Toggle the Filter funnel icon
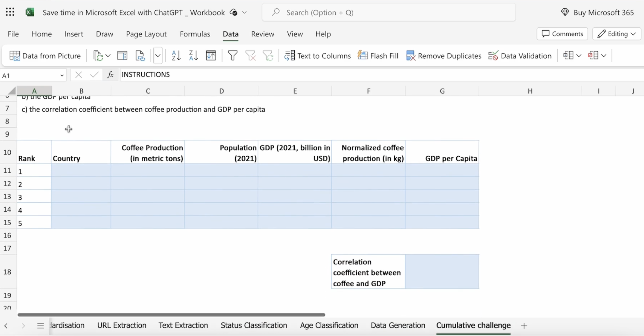Screen dimensions: 644x336 point(232,55)
